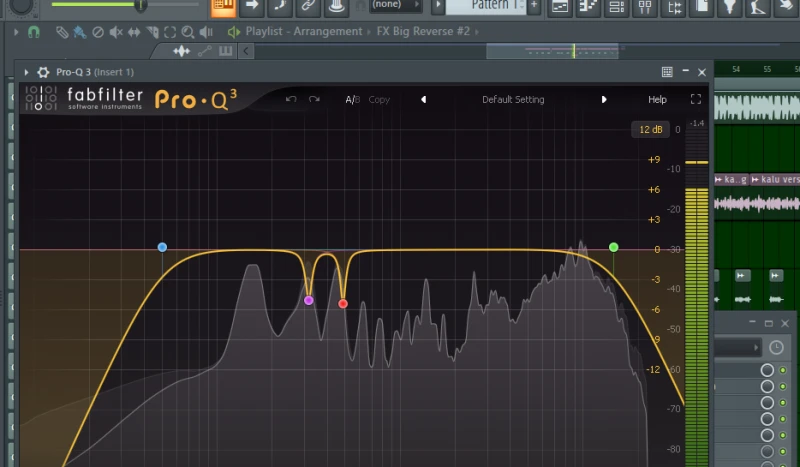Click the Copy button beside A/B
Screen dimensions: 800x467
(x=379, y=100)
